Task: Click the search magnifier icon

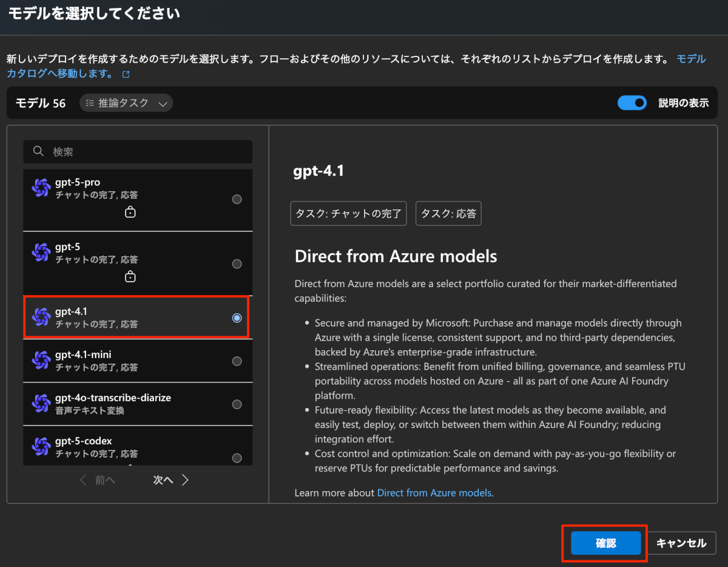Action: 38,151
